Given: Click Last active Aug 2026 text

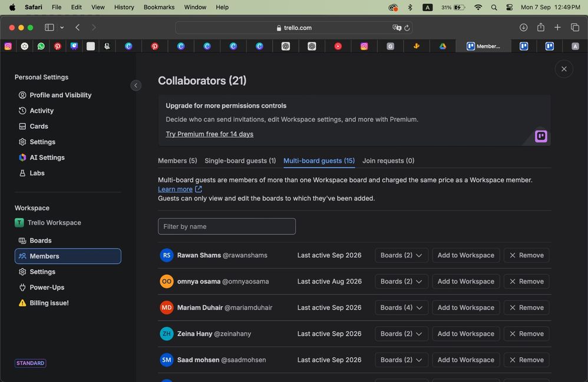Looking at the screenshot, I should coord(329,281).
